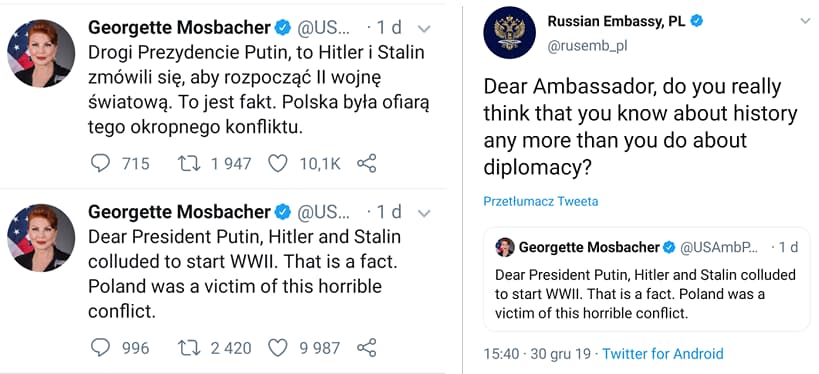Click Przetłumacz Tweeta translation link
This screenshot has height=374, width=819.
[x=541, y=202]
